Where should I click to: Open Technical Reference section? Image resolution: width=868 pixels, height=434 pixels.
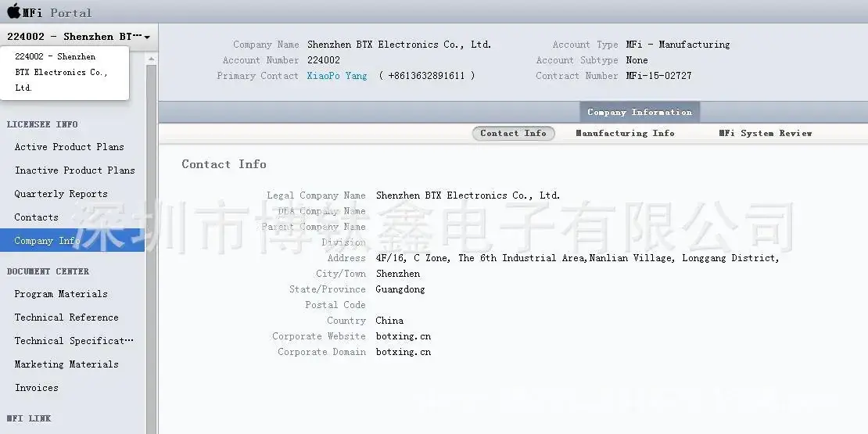click(66, 317)
